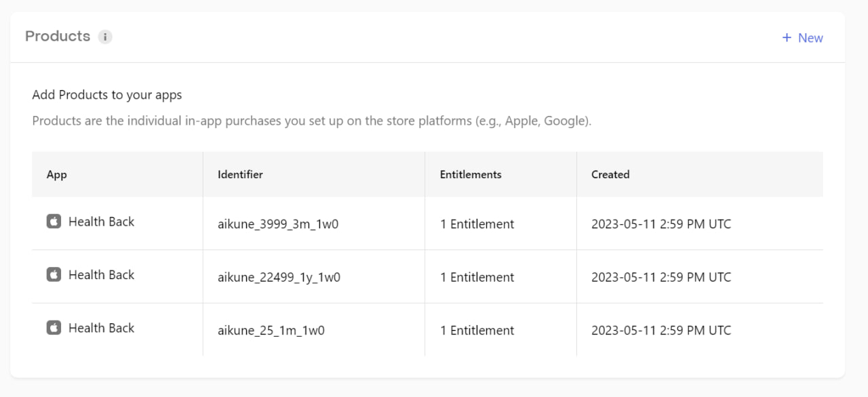Click the Created column header
This screenshot has height=397, width=868.
pos(610,174)
